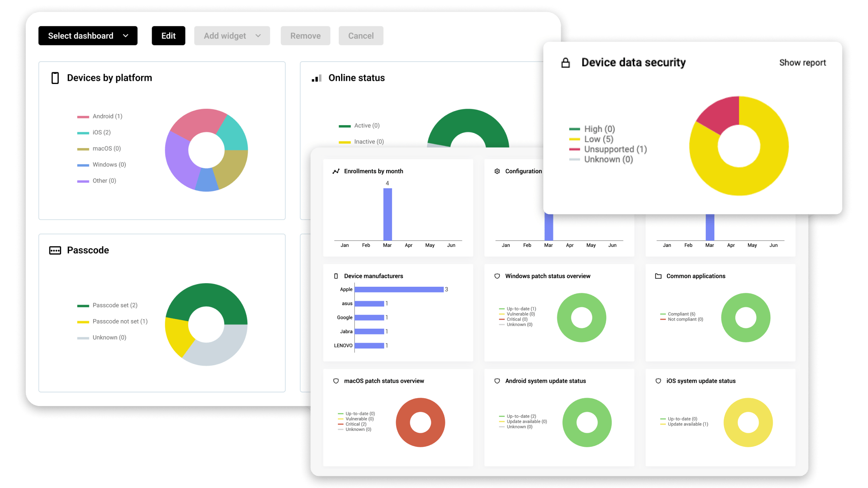The height and width of the screenshot is (488, 868).
Task: Click the Passcode widget keypad icon
Action: point(55,251)
